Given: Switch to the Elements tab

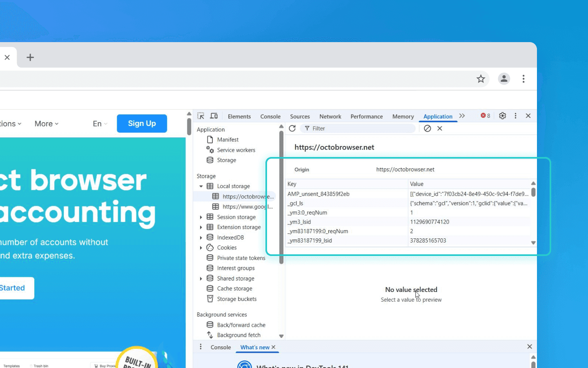Looking at the screenshot, I should click(239, 117).
